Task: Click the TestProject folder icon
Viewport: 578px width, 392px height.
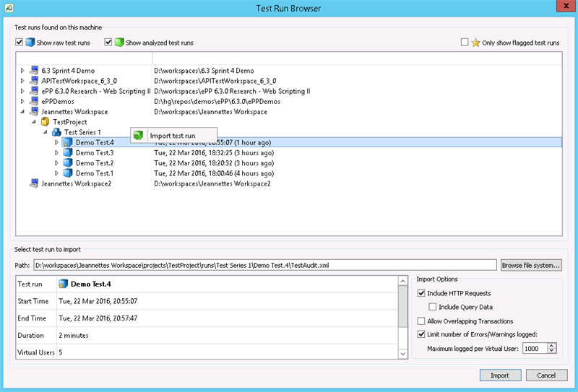Action: 45,123
